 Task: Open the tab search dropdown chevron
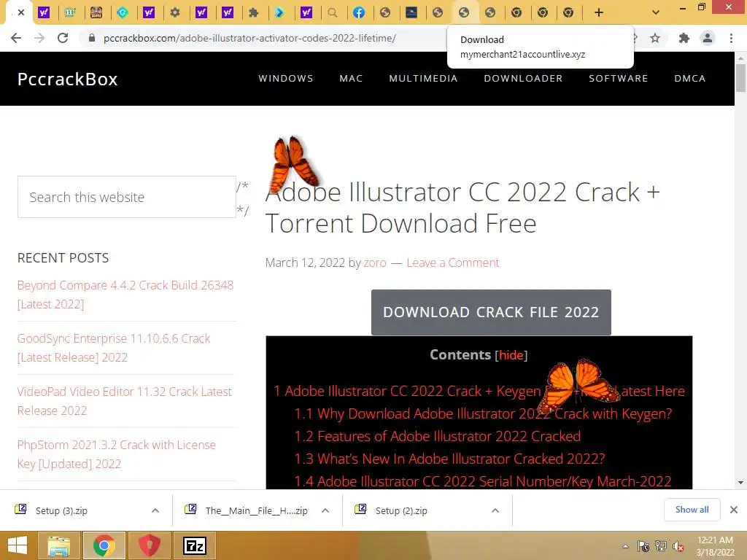pos(656,12)
